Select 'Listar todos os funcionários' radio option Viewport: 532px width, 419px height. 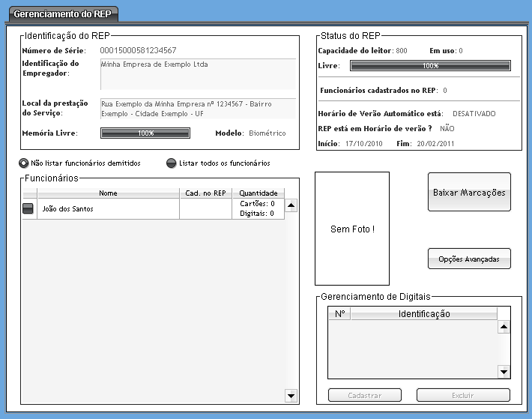(172, 163)
